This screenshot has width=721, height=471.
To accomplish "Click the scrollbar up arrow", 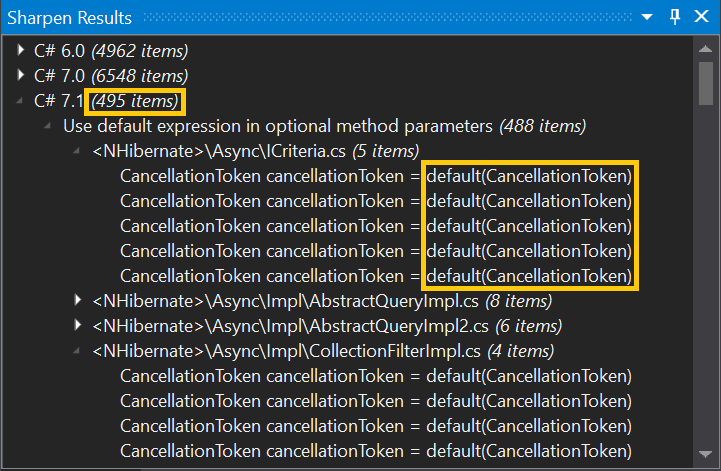I will [x=705, y=48].
